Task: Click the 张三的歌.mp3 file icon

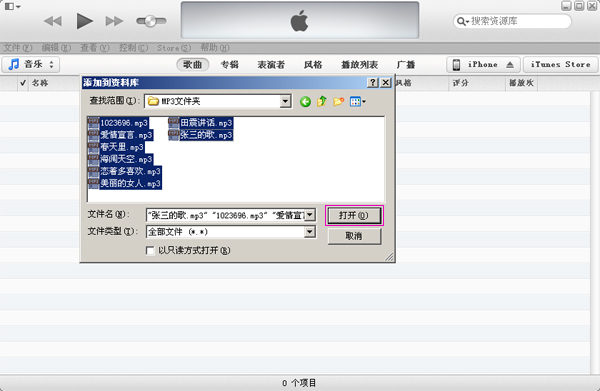Action: [174, 135]
